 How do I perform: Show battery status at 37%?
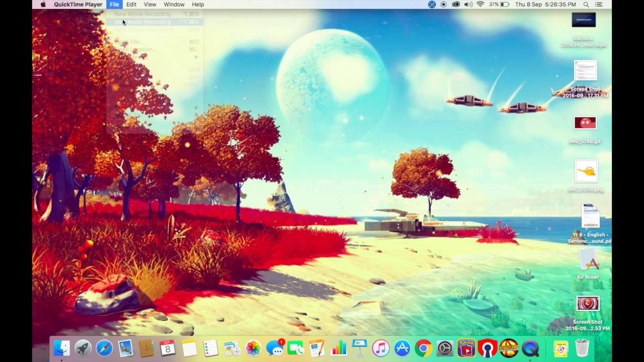[x=499, y=5]
